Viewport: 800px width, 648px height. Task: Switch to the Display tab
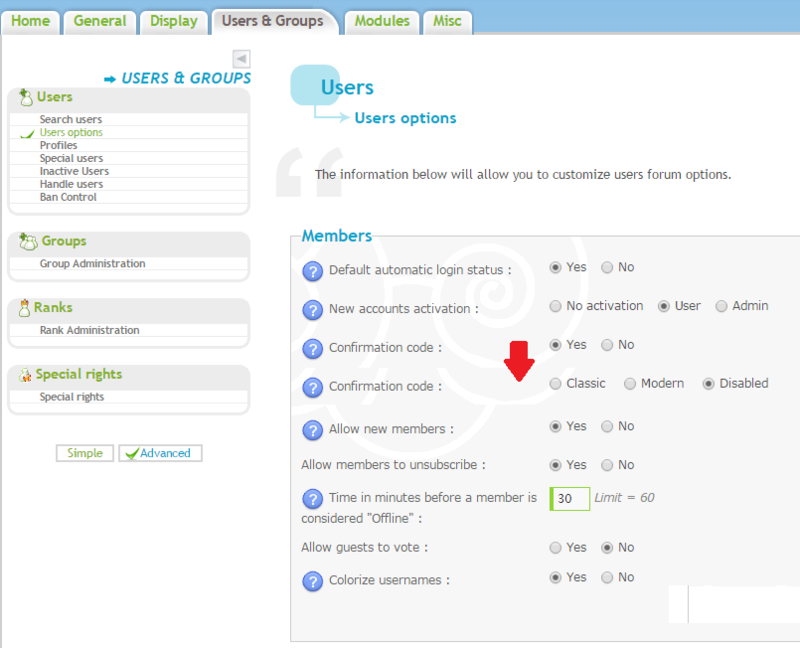(x=174, y=21)
